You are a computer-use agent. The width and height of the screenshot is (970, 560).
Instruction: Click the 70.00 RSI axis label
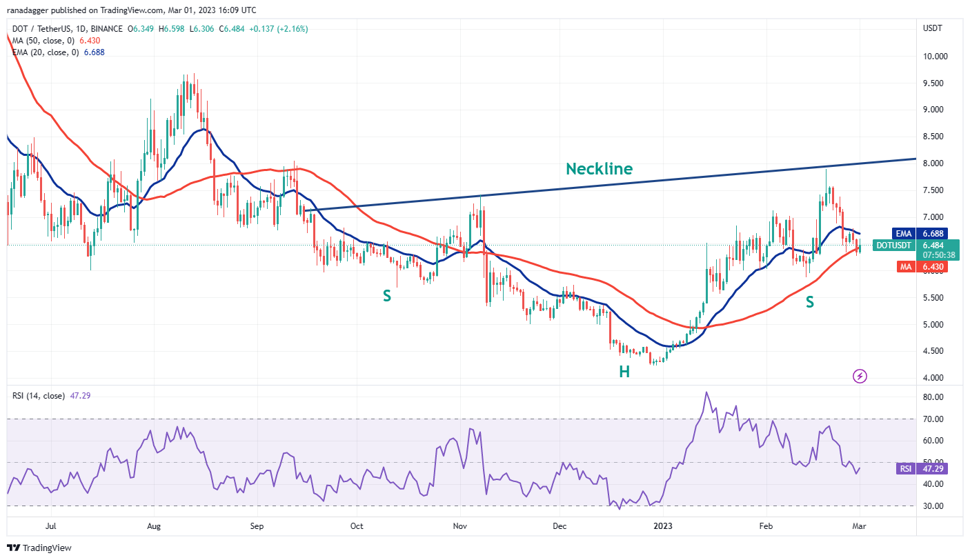click(x=935, y=419)
